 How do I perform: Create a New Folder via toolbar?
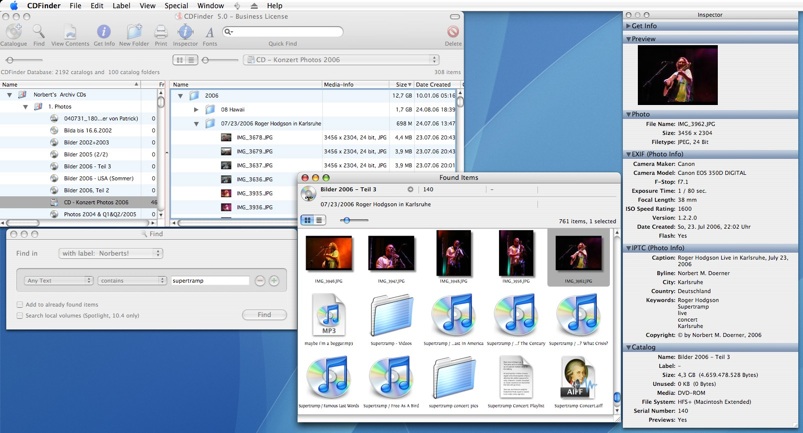[134, 32]
